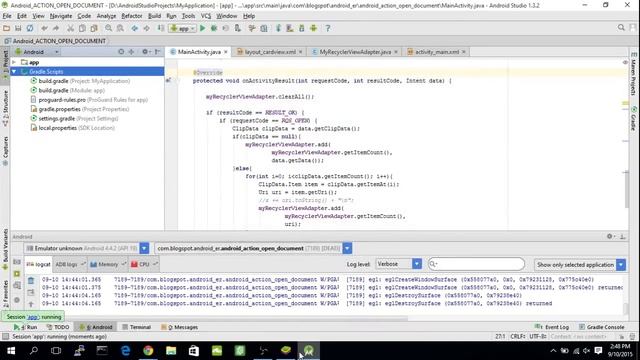Open Chrome from the Windows taskbar
This screenshot has width=640, height=360.
click(148, 350)
